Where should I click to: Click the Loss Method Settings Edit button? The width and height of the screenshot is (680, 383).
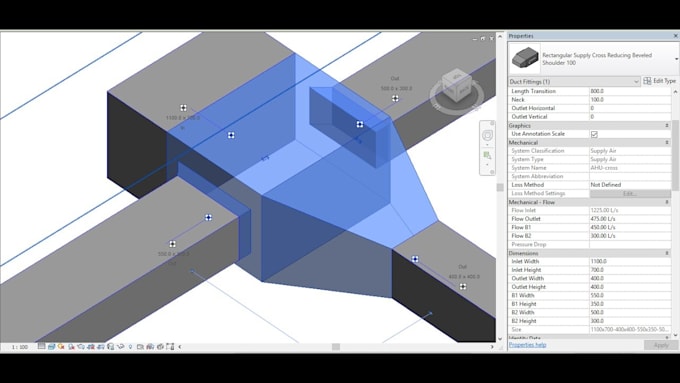(630, 193)
